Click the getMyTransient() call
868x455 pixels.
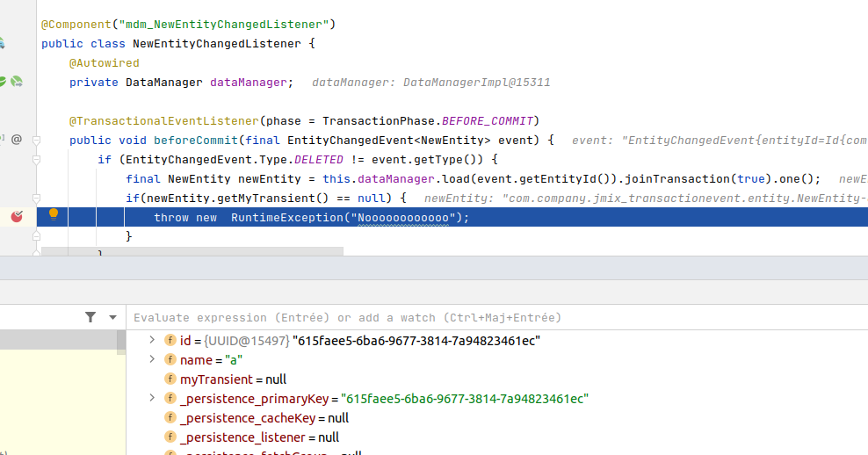[x=273, y=199]
